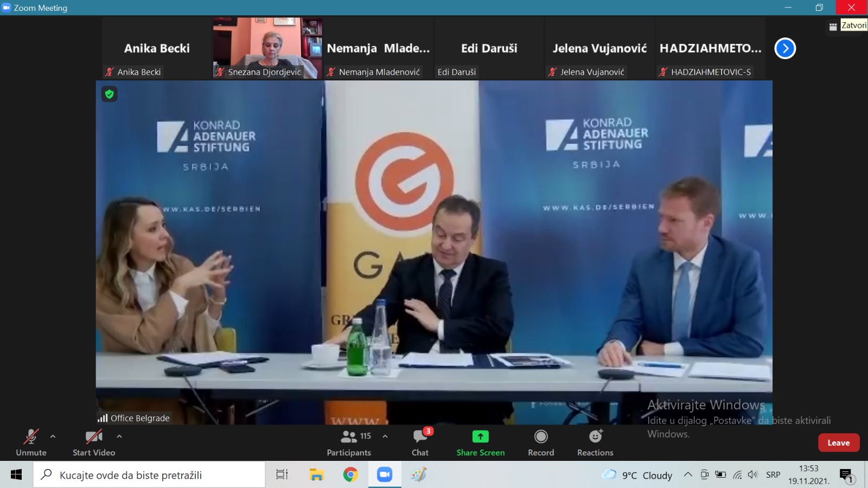The height and width of the screenshot is (488, 868).
Task: Select Nemanja Mladenović participant tile
Action: point(378,48)
